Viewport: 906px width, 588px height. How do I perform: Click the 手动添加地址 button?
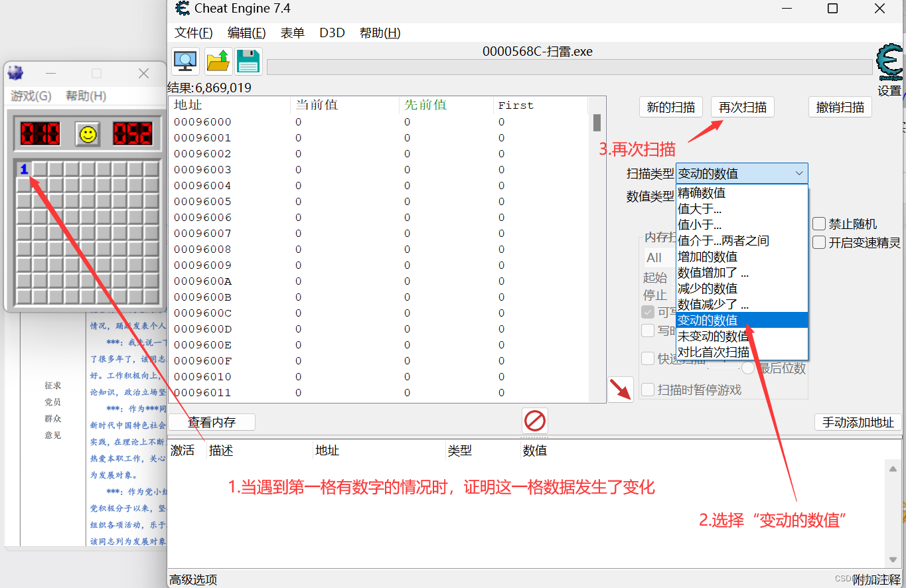(x=858, y=422)
